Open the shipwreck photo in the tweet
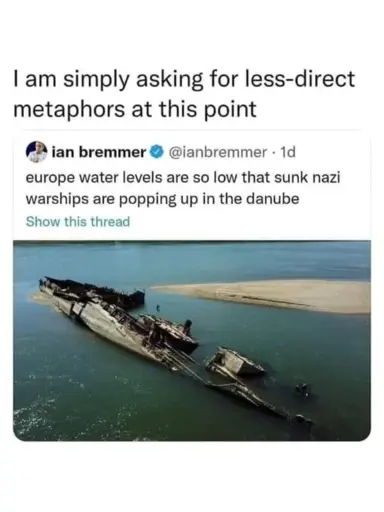The image size is (384, 512). (192, 340)
